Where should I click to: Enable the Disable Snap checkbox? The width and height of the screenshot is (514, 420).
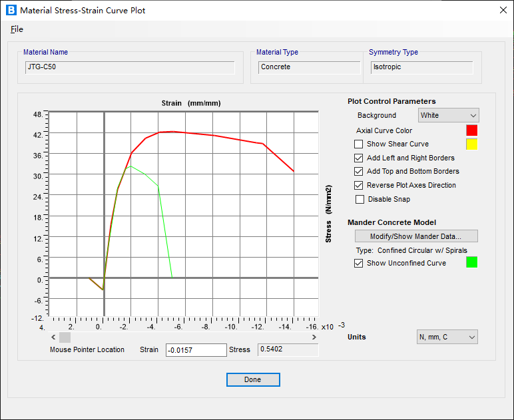click(x=360, y=199)
